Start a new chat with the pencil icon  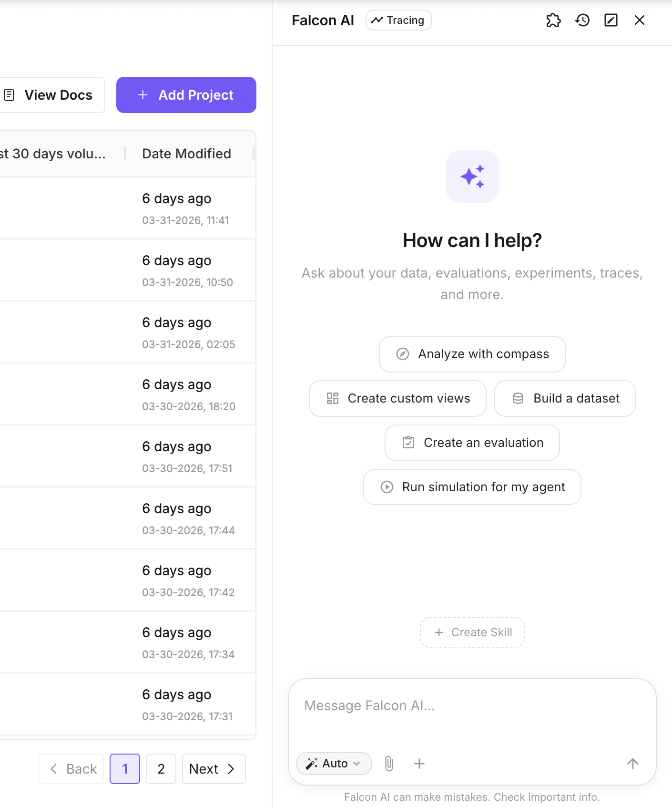(x=611, y=20)
